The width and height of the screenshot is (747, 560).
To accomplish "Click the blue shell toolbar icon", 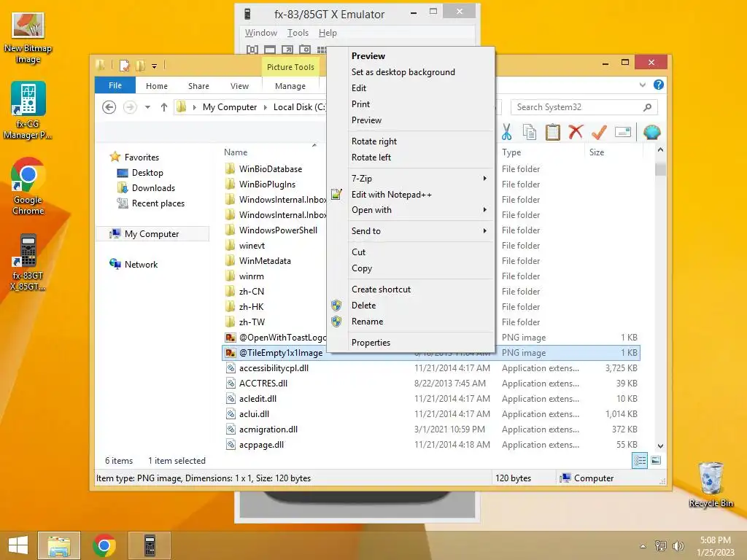I will [x=651, y=132].
